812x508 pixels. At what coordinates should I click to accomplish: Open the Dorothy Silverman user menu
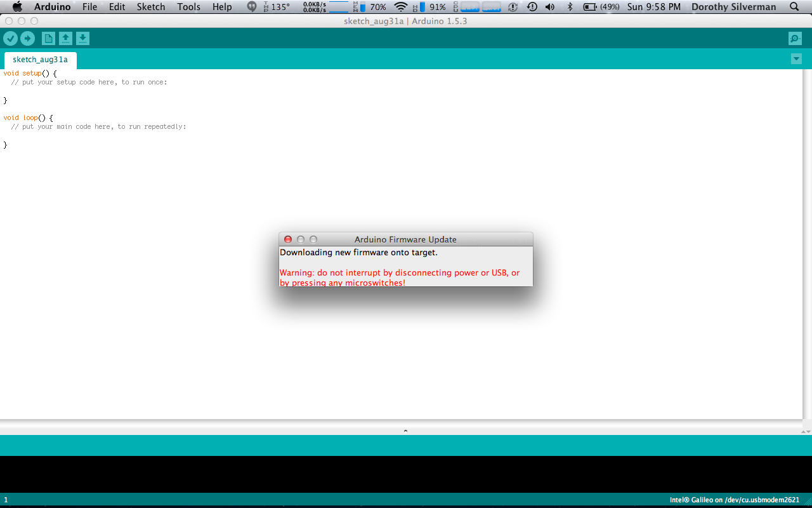pyautogui.click(x=734, y=7)
